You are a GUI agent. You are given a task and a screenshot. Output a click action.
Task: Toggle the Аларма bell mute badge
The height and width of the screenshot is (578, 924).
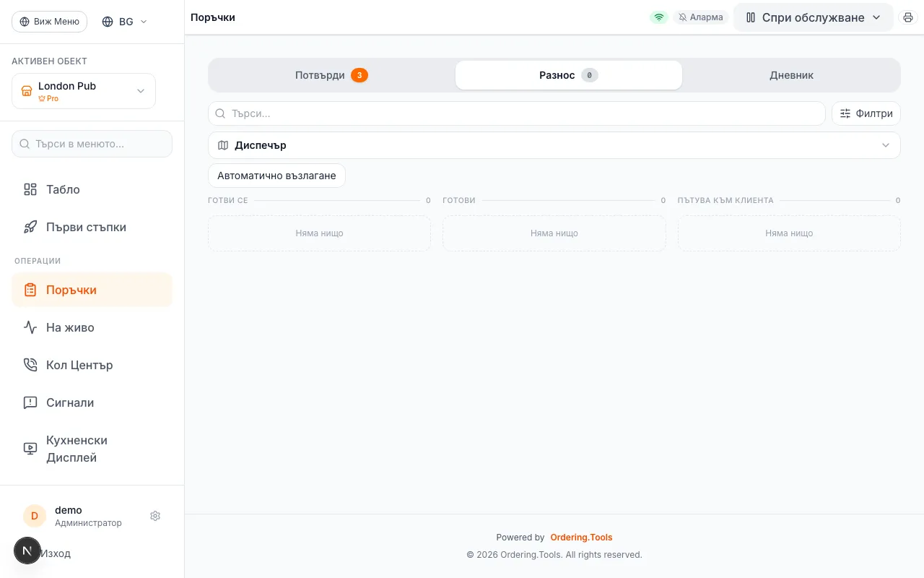click(x=700, y=17)
